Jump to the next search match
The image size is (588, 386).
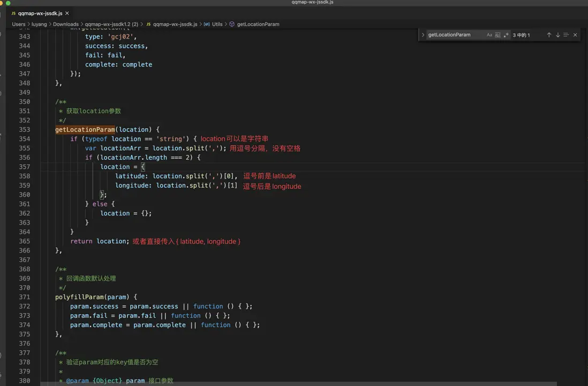557,35
